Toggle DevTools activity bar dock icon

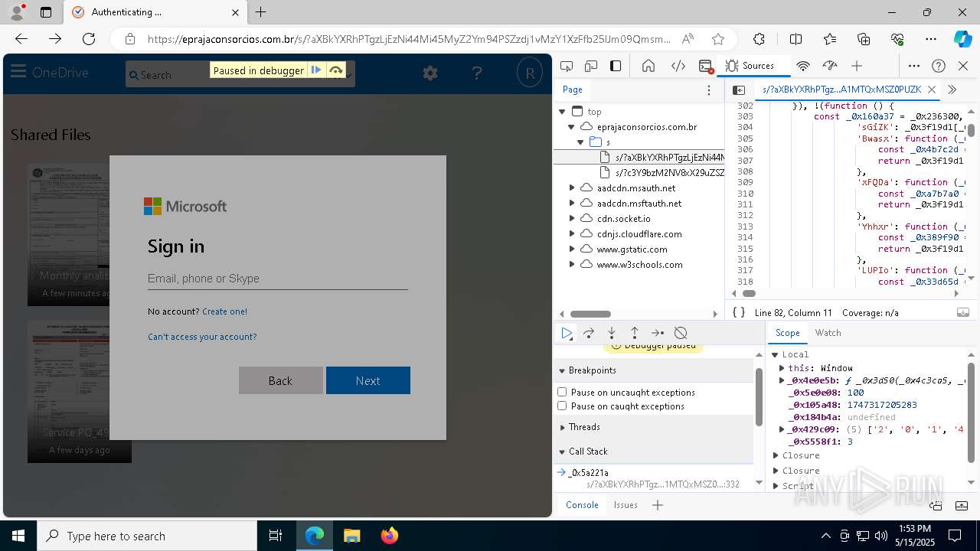[x=616, y=66]
